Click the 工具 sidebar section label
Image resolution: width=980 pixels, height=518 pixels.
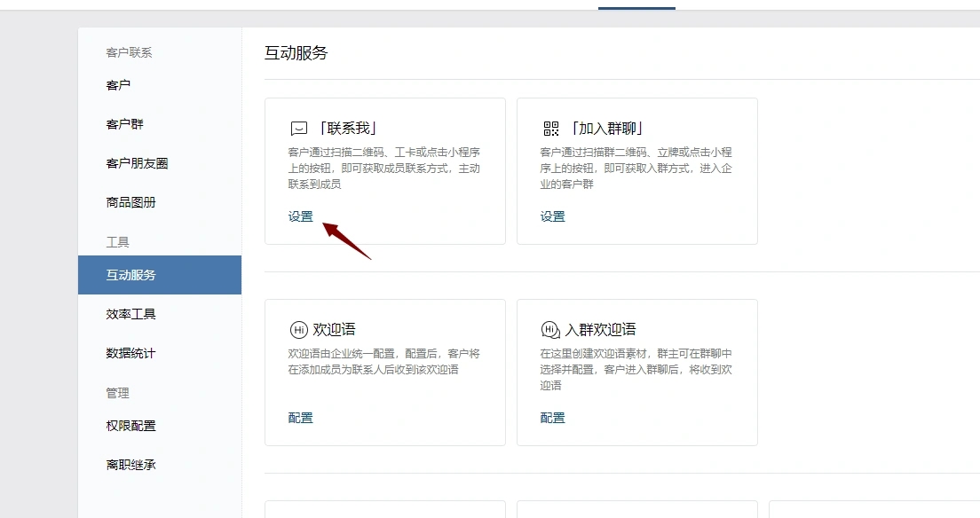pos(117,242)
